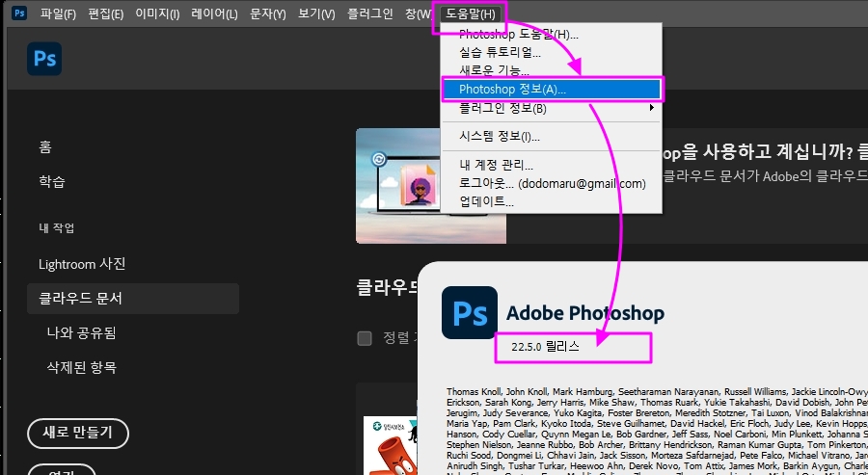Click the Adobe Photoshop title in about dialog
The height and width of the screenshot is (475, 868).
pos(585,313)
